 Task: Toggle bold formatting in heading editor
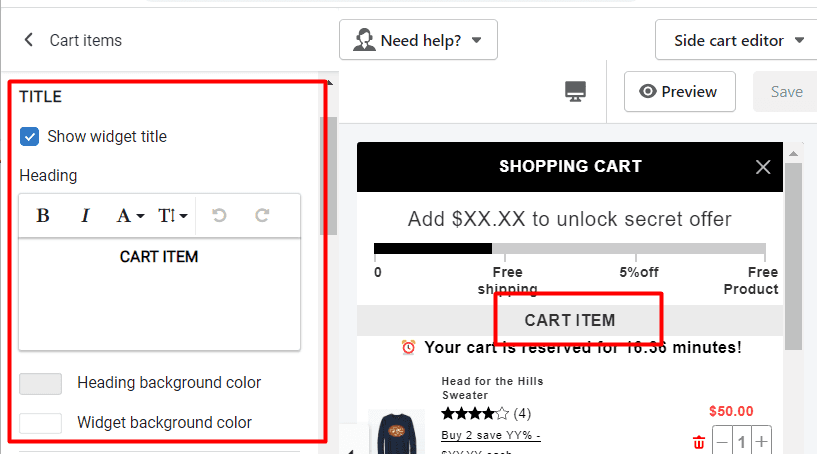click(x=43, y=215)
